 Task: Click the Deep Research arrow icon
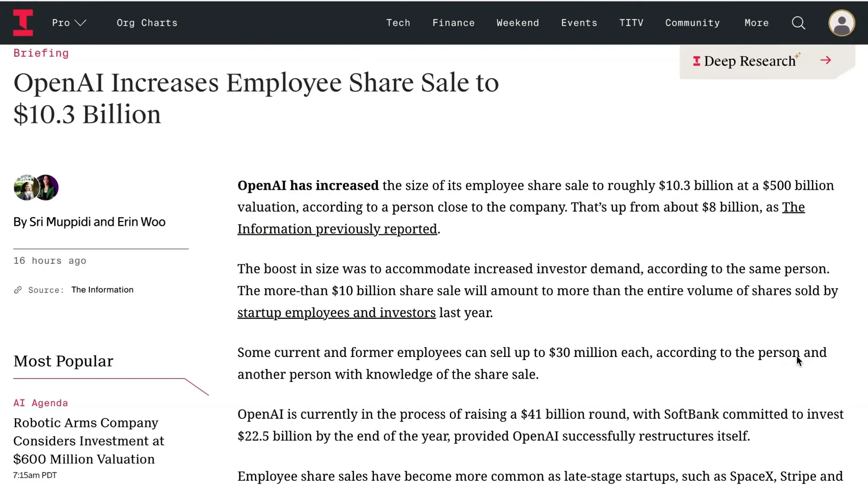click(x=826, y=60)
